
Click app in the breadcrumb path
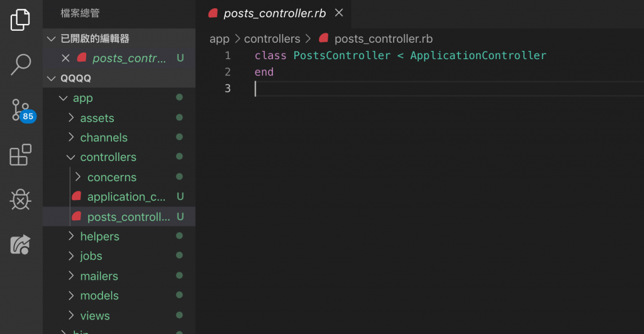click(x=219, y=38)
